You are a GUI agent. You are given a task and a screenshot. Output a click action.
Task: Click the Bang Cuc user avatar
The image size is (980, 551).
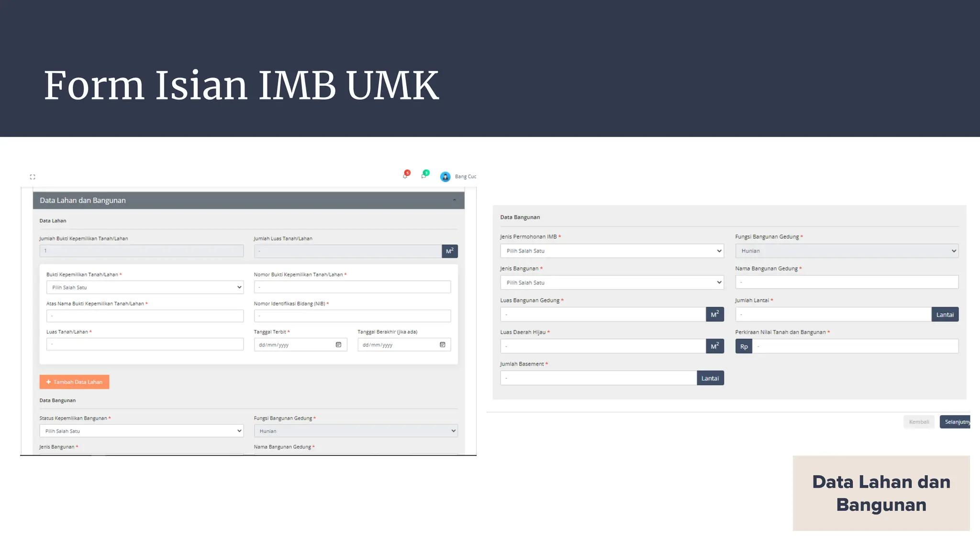click(x=445, y=177)
